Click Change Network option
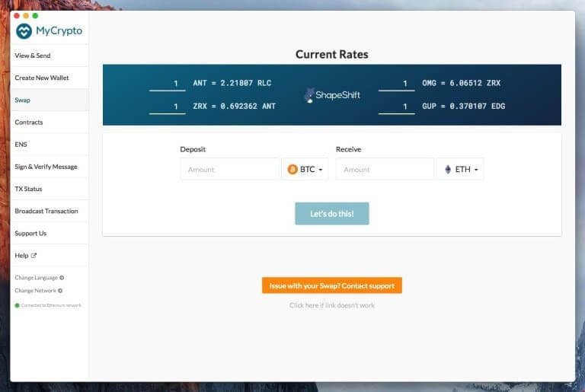This screenshot has width=585, height=392. [x=38, y=291]
